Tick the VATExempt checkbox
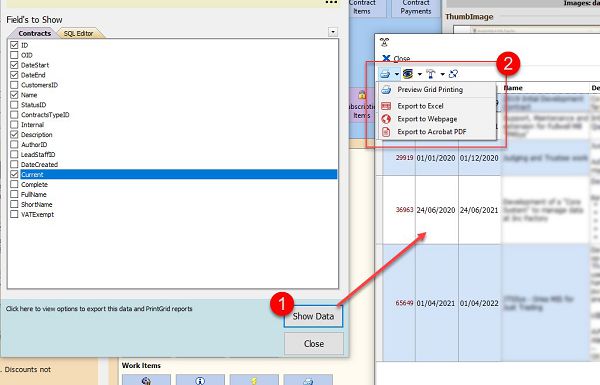 pos(14,214)
